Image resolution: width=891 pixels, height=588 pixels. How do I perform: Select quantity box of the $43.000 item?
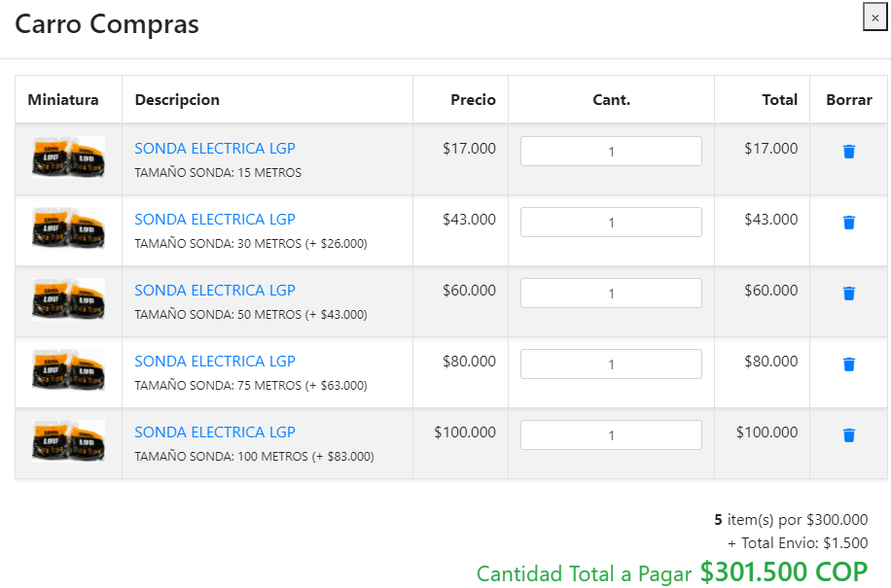[611, 222]
